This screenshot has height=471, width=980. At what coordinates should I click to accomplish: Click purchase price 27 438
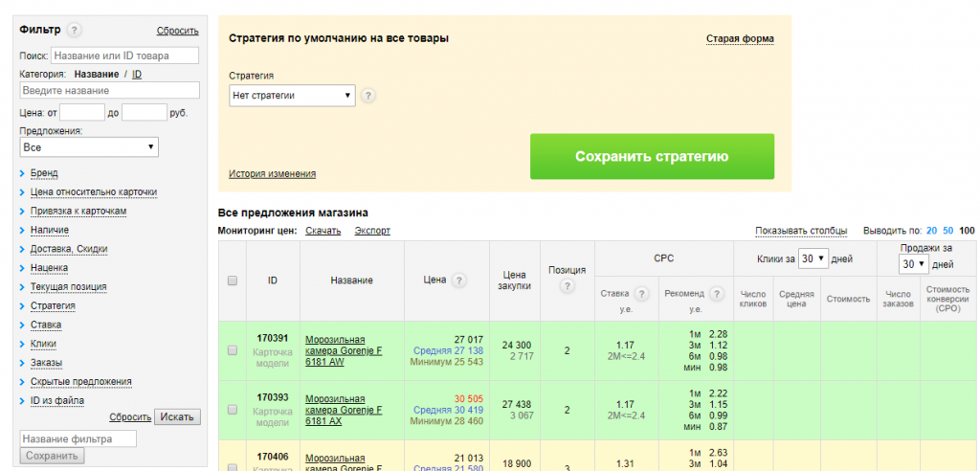[x=516, y=404]
